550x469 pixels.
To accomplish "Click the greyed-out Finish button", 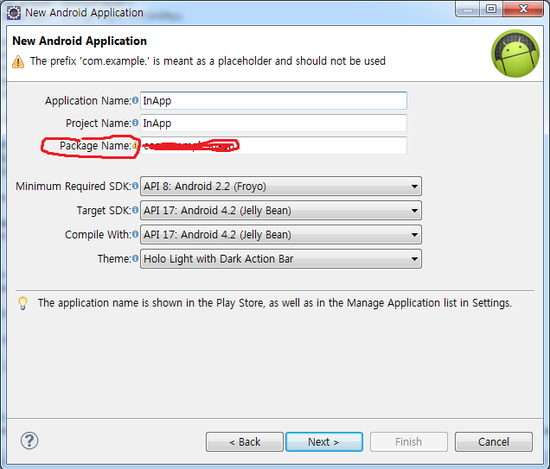I will click(409, 442).
